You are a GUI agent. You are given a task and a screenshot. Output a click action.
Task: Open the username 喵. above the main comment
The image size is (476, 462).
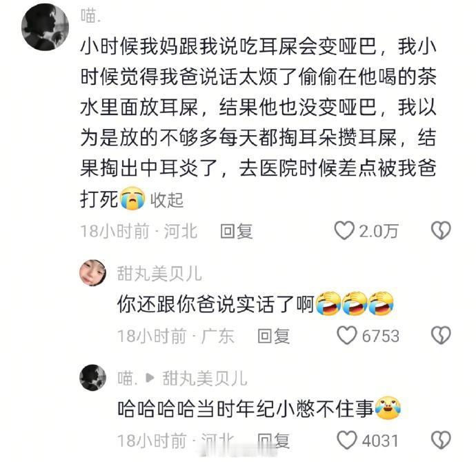click(90, 16)
